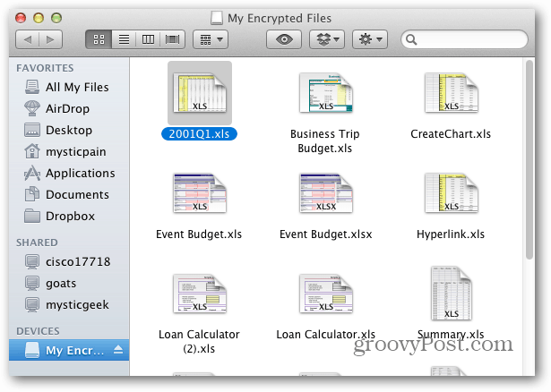Open the mysticpain home folder
Viewport: 551px width, 392px height.
[69, 151]
